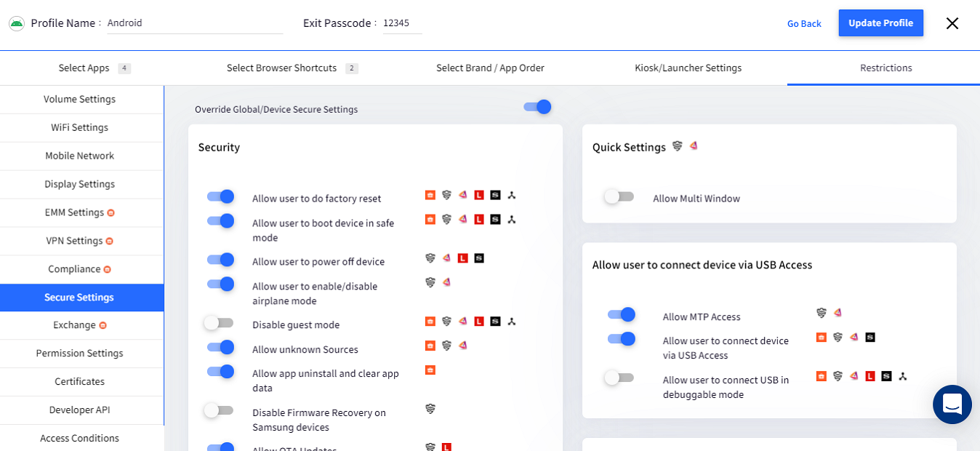This screenshot has width=980, height=451.
Task: Click the pink triangle icon beside MTP Access
Action: point(838,313)
